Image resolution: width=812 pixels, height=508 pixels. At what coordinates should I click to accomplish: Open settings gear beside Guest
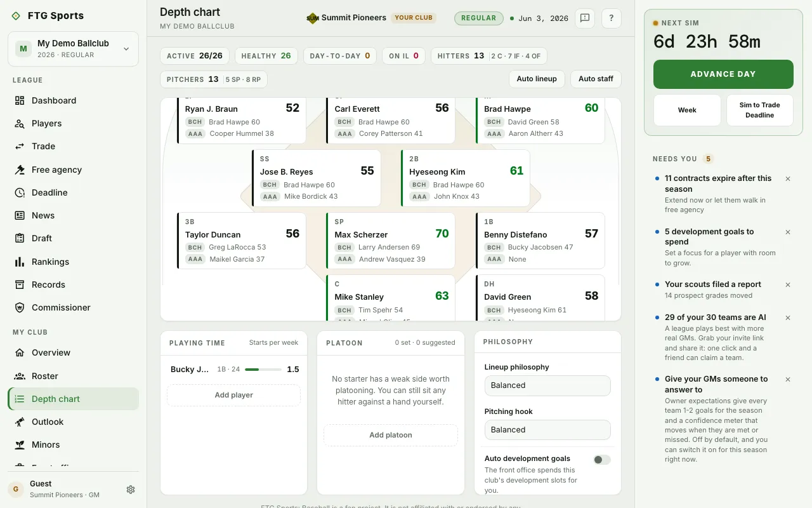[x=131, y=490]
